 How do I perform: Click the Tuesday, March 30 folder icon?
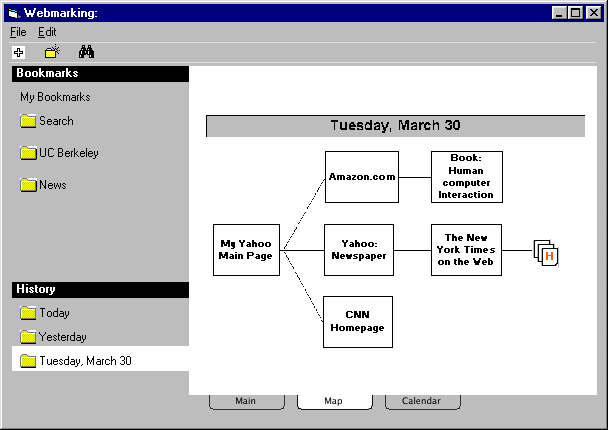28,361
